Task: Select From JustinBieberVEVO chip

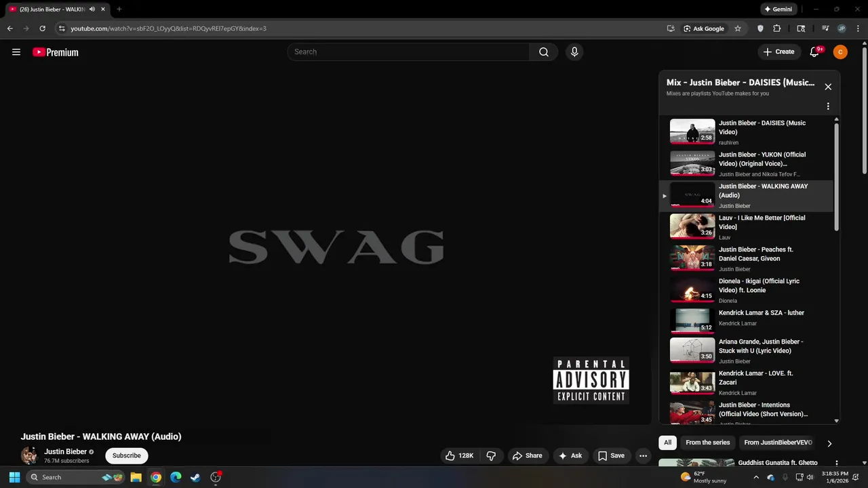Action: pyautogui.click(x=778, y=443)
